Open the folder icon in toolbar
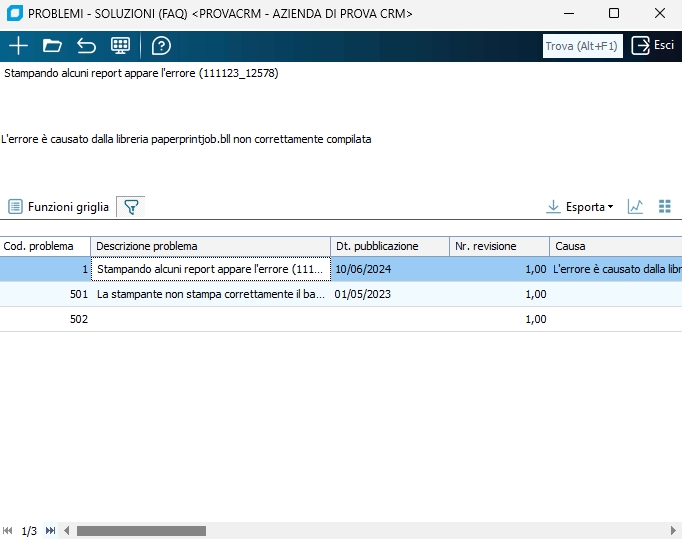Screen dimensions: 682x539 click(52, 46)
